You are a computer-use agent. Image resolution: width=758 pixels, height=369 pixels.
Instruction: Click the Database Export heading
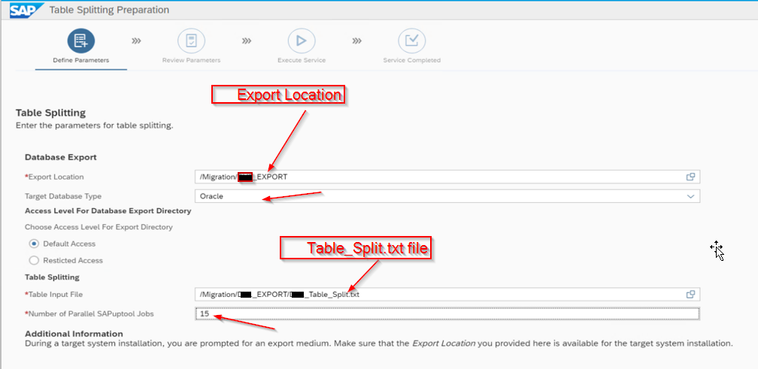pos(61,157)
